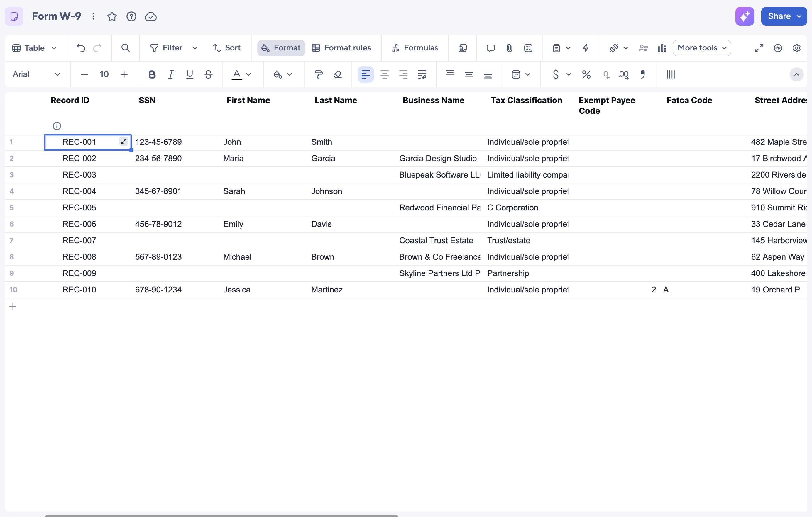This screenshot has width=812, height=517.
Task: Click the Filter option
Action: [166, 48]
